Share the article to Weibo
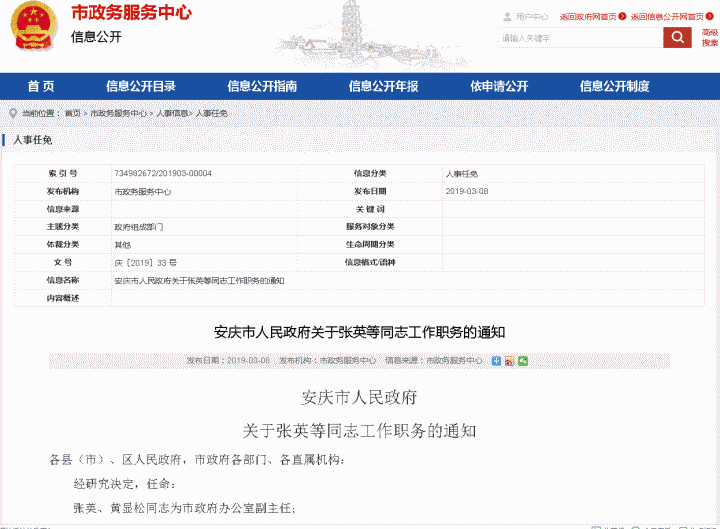The image size is (720, 529). pyautogui.click(x=509, y=361)
